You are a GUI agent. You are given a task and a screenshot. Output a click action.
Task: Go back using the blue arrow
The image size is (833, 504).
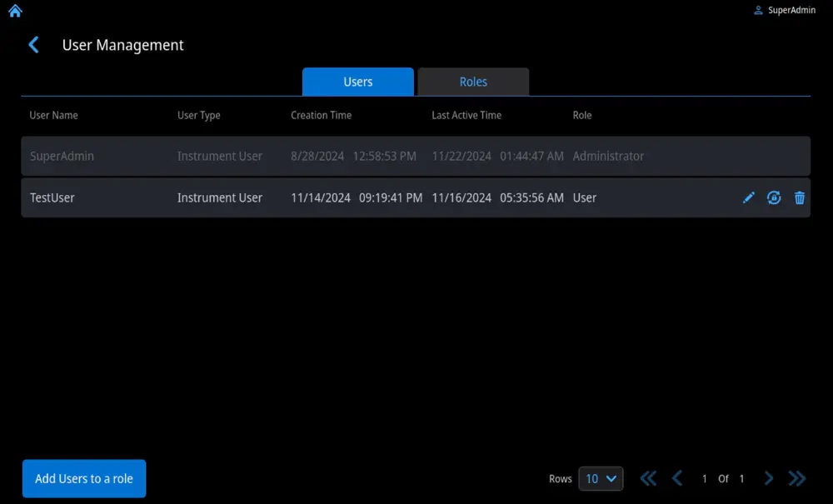click(x=33, y=45)
